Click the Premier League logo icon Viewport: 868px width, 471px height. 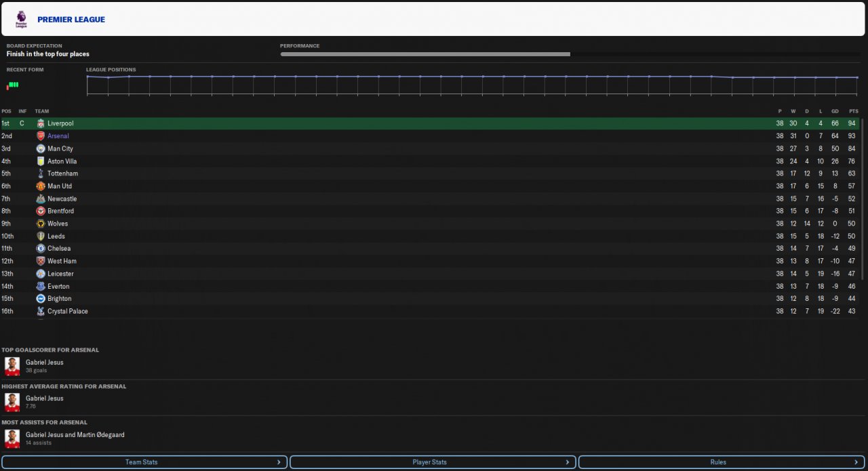[21, 19]
